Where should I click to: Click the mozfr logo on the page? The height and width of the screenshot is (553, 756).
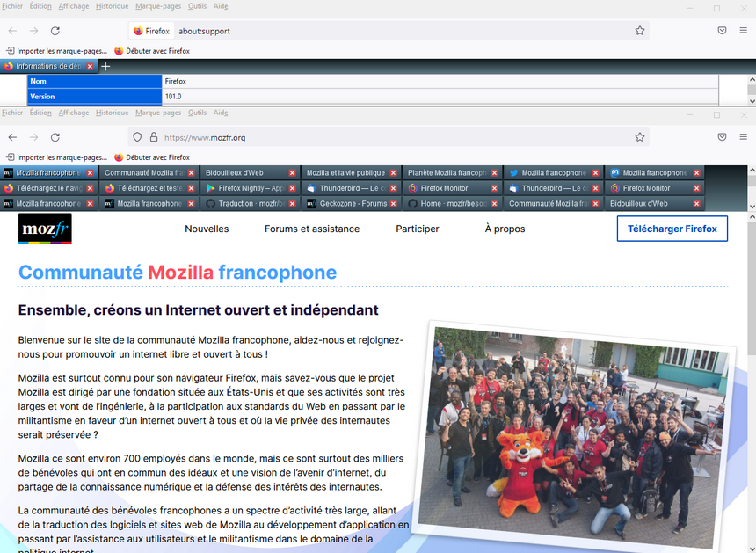45,229
